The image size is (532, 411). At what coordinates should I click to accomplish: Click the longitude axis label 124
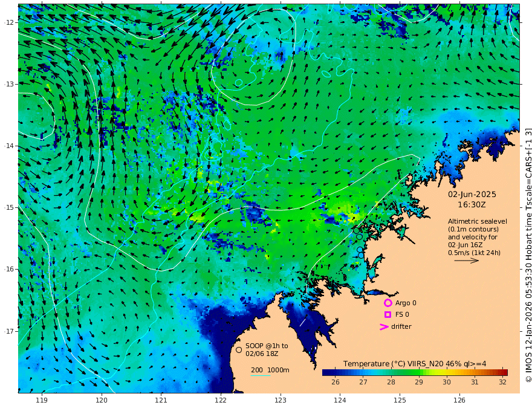coord(340,400)
